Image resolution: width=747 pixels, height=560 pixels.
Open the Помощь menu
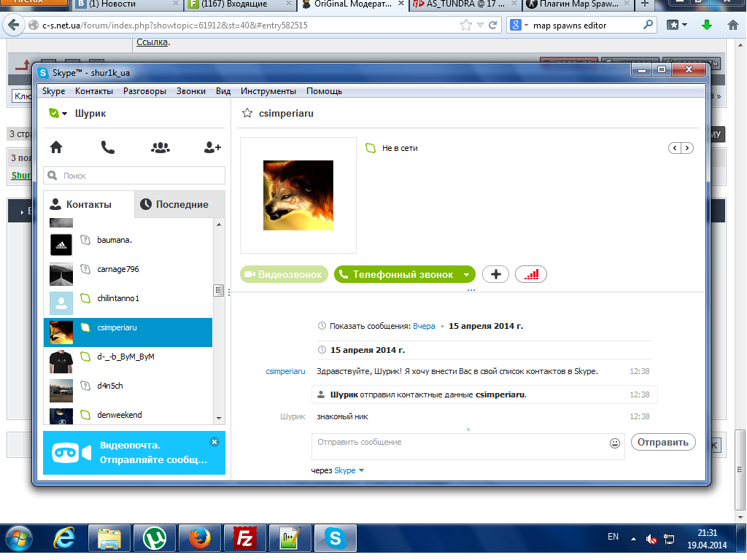click(x=324, y=91)
